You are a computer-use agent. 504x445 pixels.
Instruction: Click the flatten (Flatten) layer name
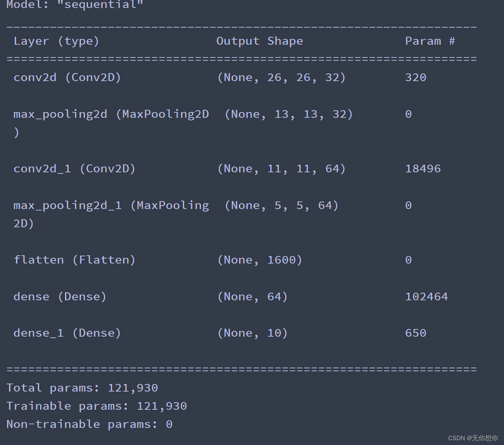[x=74, y=260]
